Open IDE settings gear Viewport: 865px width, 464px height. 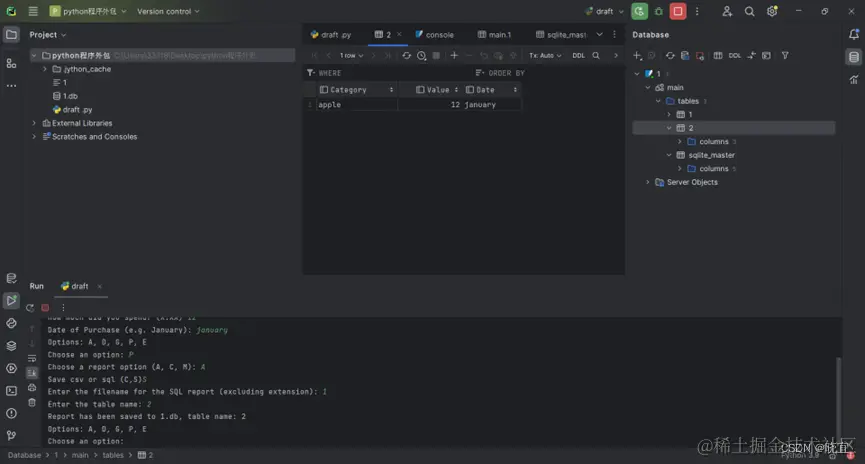tap(772, 11)
